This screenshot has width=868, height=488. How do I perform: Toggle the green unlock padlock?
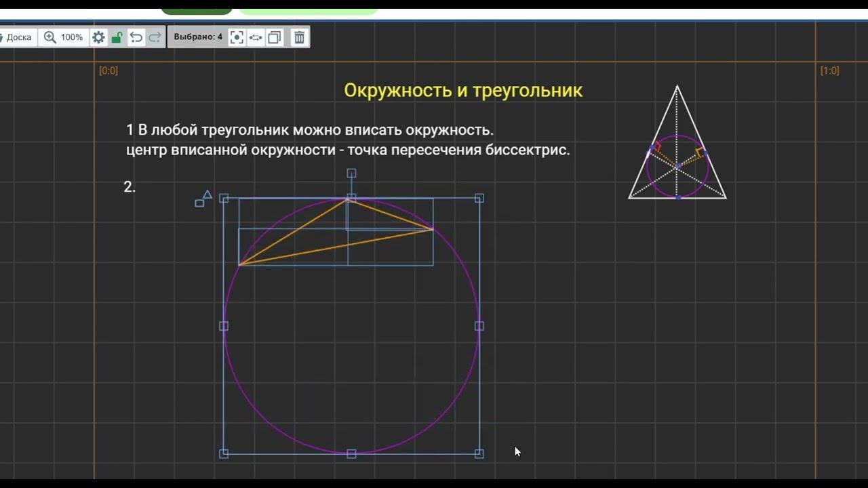117,37
